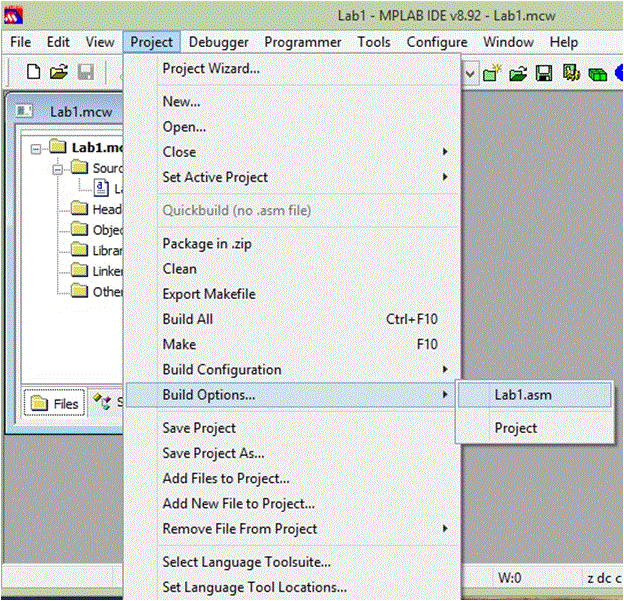The image size is (624, 601).
Task: Click the grayed Save File toolbar icon
Action: [x=86, y=72]
